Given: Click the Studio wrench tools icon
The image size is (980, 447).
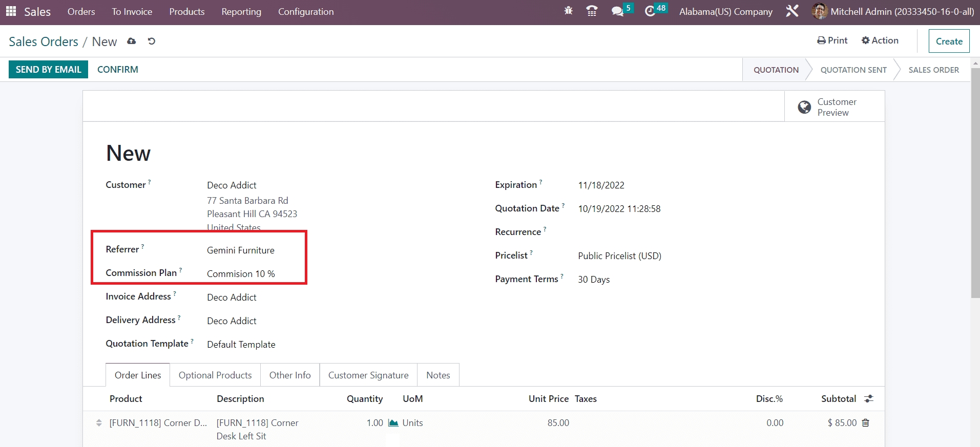Looking at the screenshot, I should (x=792, y=11).
